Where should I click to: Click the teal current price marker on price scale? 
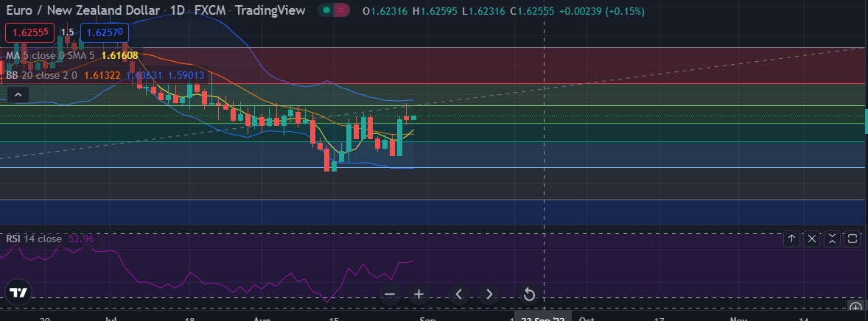click(867, 121)
